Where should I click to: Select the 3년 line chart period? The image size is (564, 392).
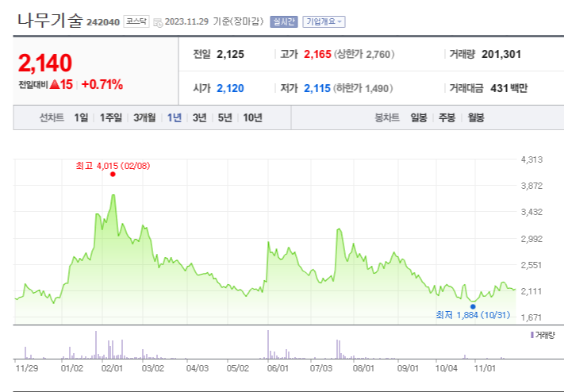[x=200, y=117]
